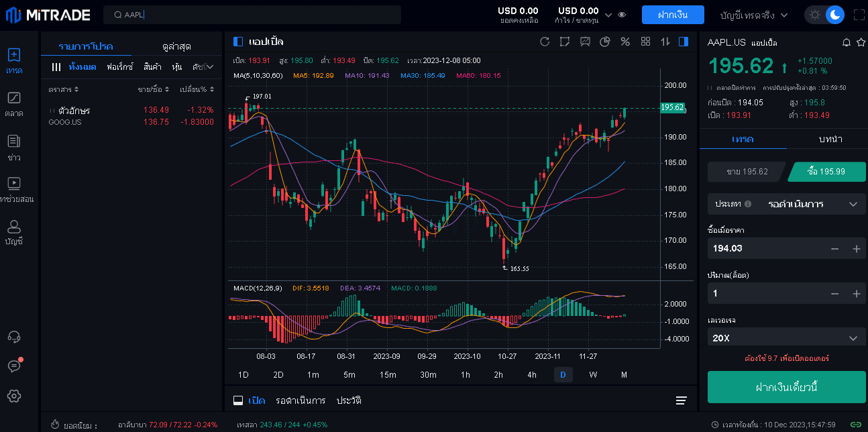Open the chat messages icon with notification
The width and height of the screenshot is (868, 432).
click(14, 366)
